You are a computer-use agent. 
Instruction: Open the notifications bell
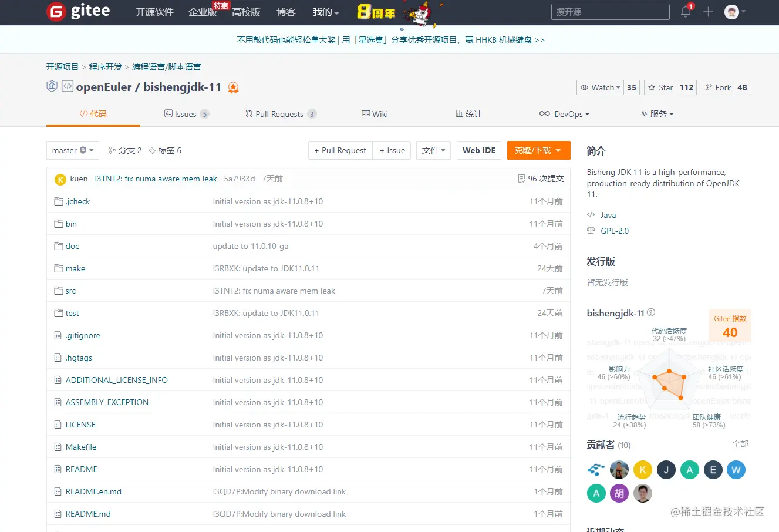coord(686,12)
